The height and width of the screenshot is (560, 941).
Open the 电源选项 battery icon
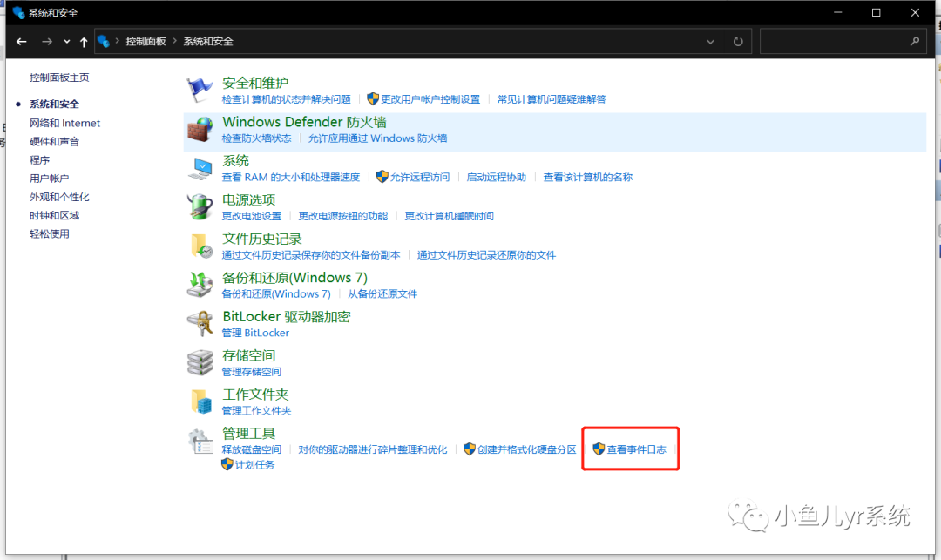pyautogui.click(x=200, y=207)
